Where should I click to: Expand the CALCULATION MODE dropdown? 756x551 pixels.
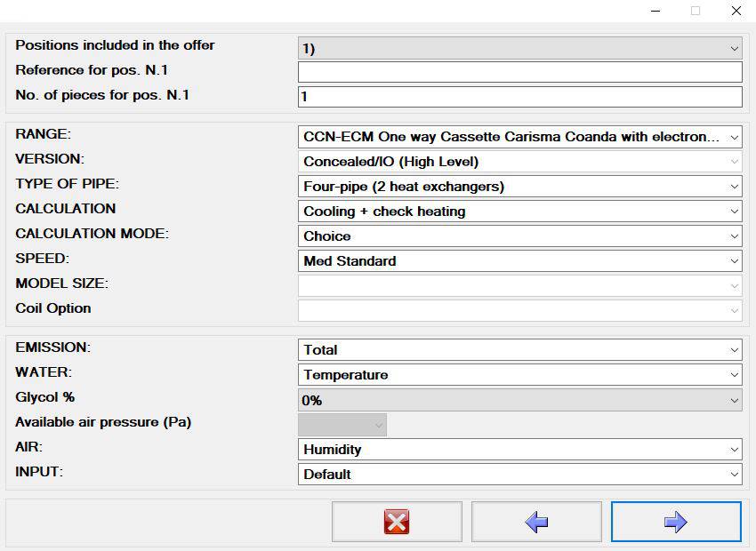519,236
